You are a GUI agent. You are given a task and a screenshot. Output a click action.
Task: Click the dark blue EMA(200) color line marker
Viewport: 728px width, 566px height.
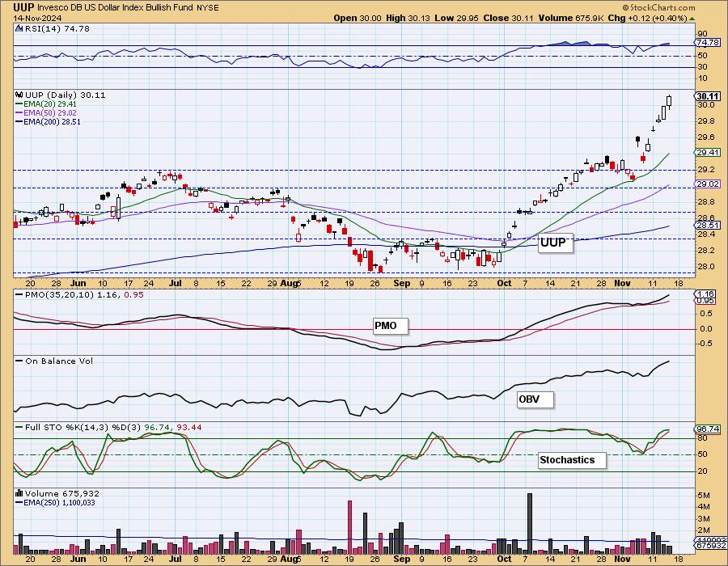(x=19, y=122)
